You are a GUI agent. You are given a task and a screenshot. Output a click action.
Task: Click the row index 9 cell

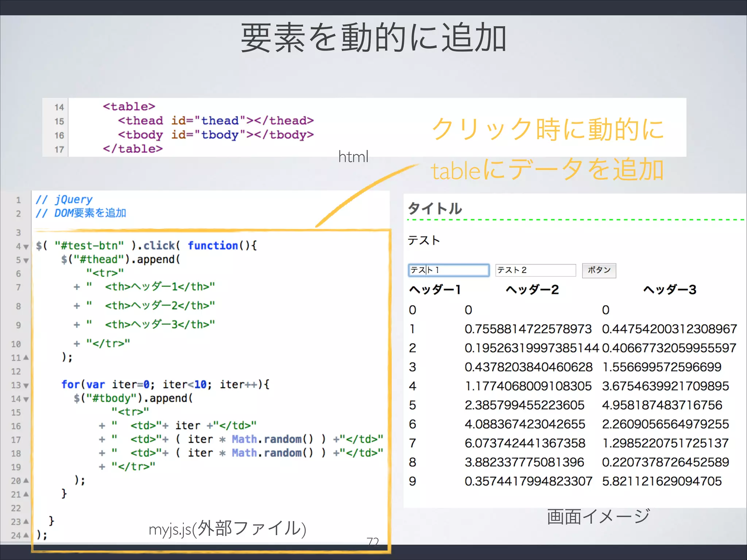413,481
